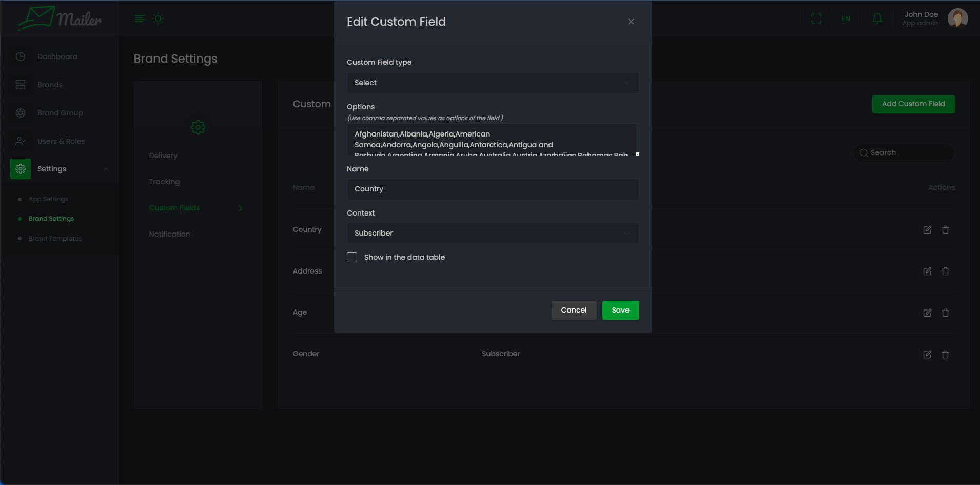Open the notifications bell icon
980x485 pixels.
877,18
